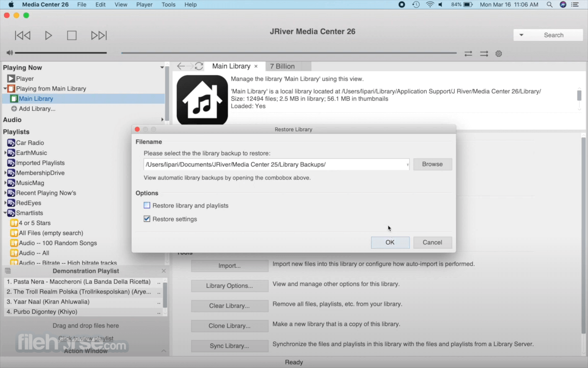This screenshot has height=368, width=588.
Task: Open Audio -- 100 Random Songs smartlist
Action: tap(58, 243)
